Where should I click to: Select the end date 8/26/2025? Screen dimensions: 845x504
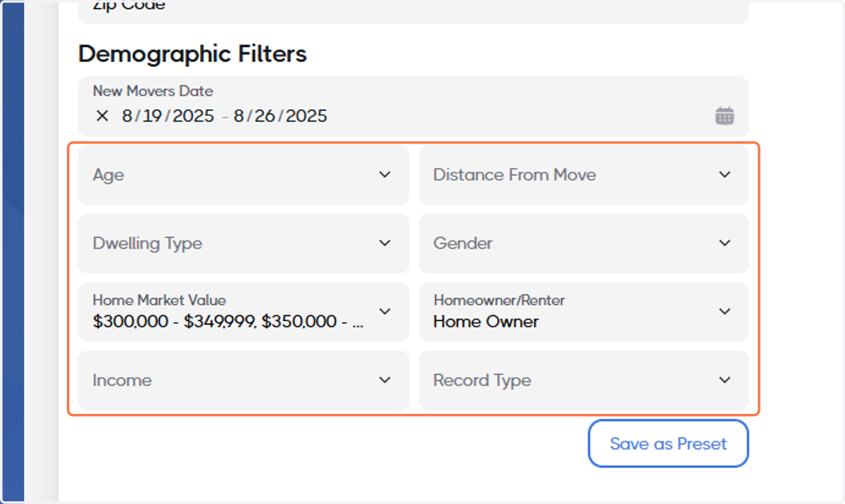(280, 116)
